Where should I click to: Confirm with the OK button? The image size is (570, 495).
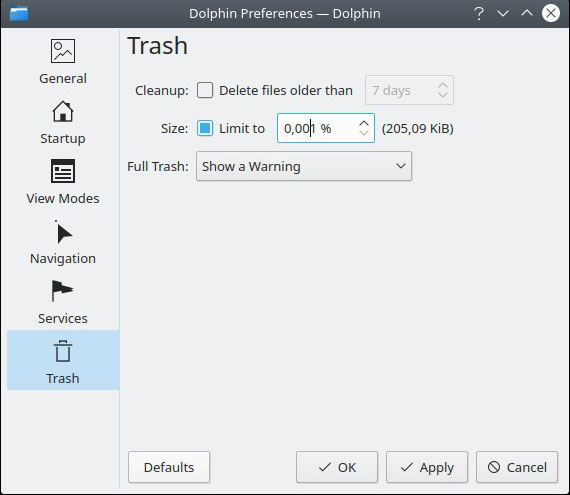[337, 467]
